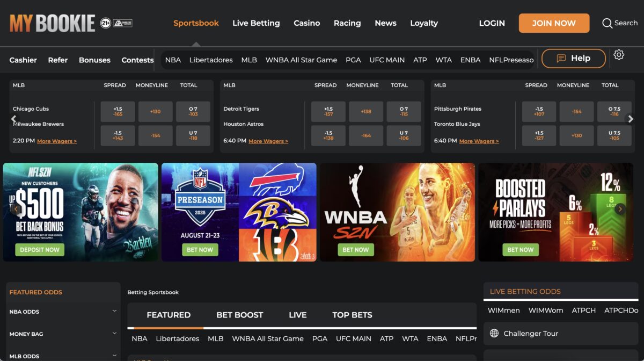Open Live Betting section
The height and width of the screenshot is (361, 644).
coord(256,23)
